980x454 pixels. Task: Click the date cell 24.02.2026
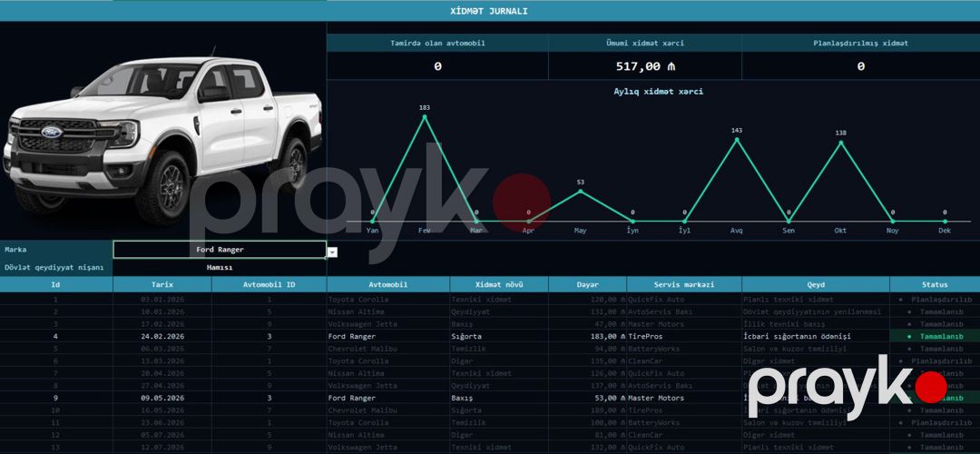162,337
